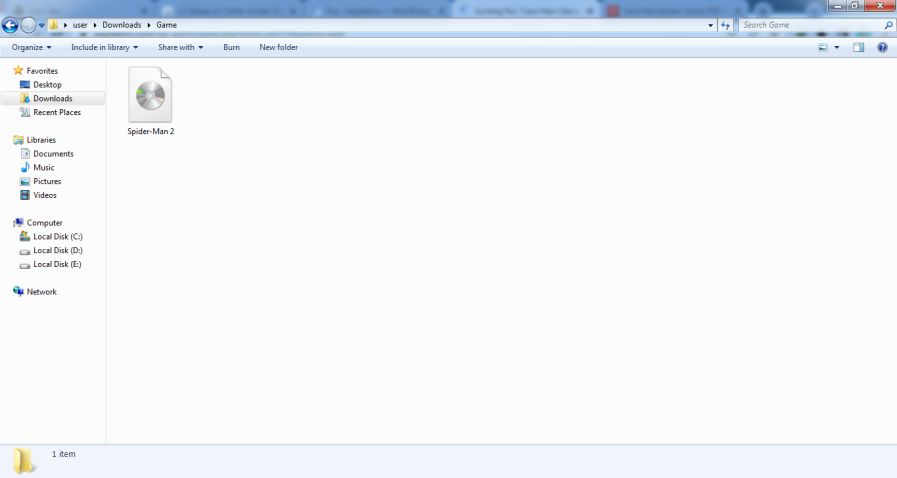Select the folder icon in address bar
Screen dimensions: 897x478
tap(53, 25)
